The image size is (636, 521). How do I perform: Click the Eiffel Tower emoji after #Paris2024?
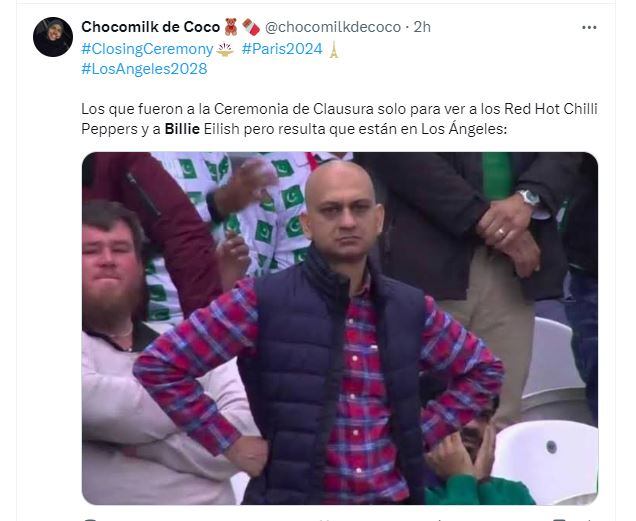click(333, 50)
